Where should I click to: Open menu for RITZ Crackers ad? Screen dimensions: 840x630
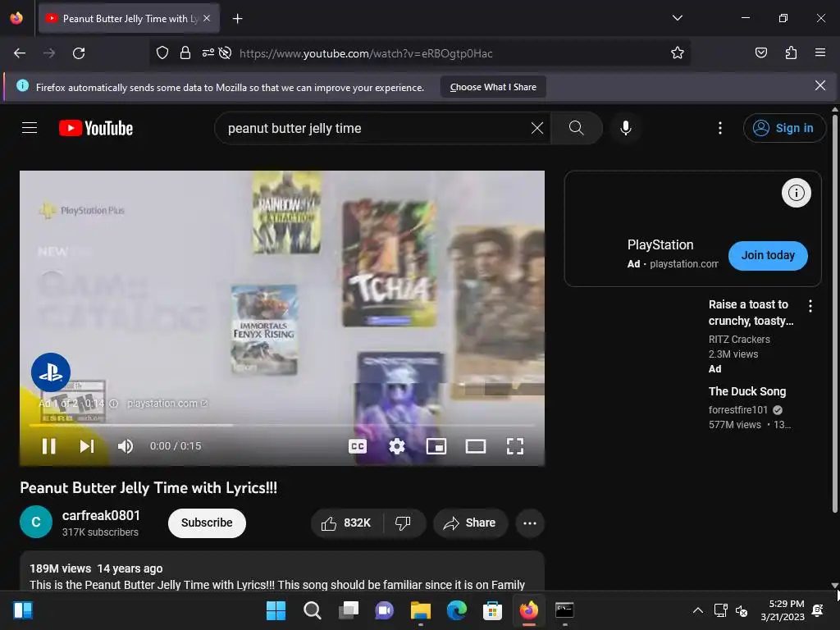click(810, 306)
